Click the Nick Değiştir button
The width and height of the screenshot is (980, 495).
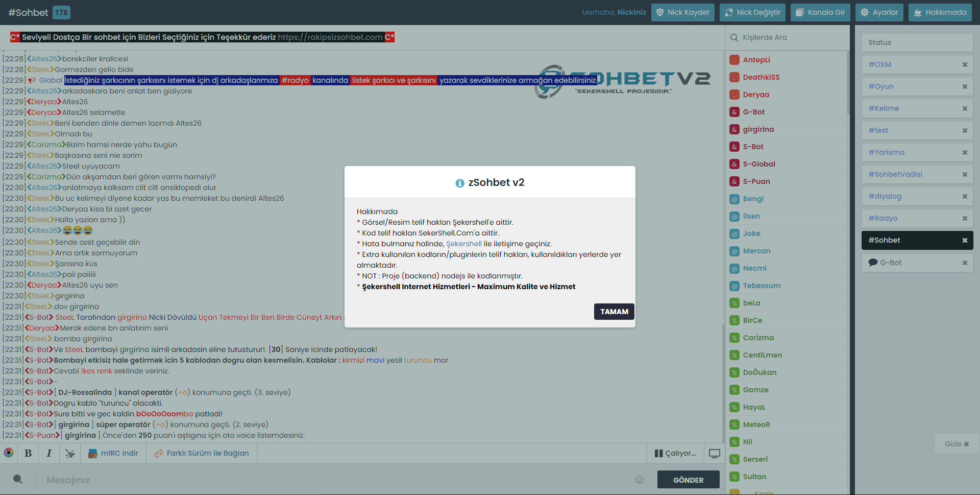(x=752, y=12)
